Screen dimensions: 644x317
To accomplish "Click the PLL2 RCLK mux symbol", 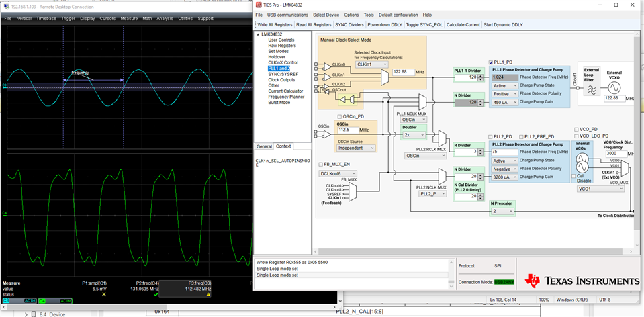I will [x=442, y=139].
